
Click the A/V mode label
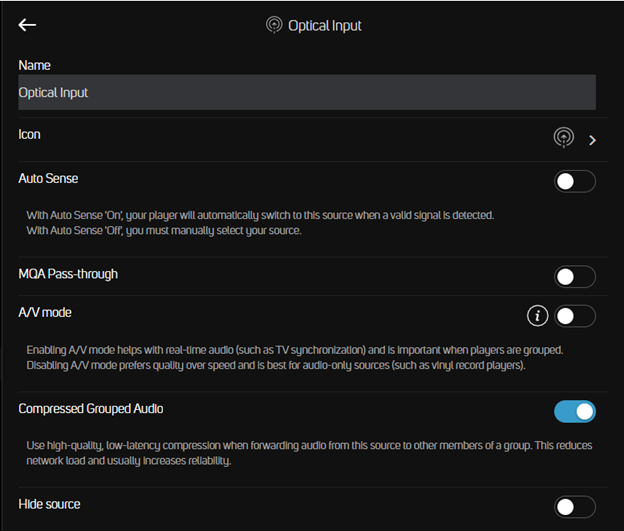tap(45, 312)
